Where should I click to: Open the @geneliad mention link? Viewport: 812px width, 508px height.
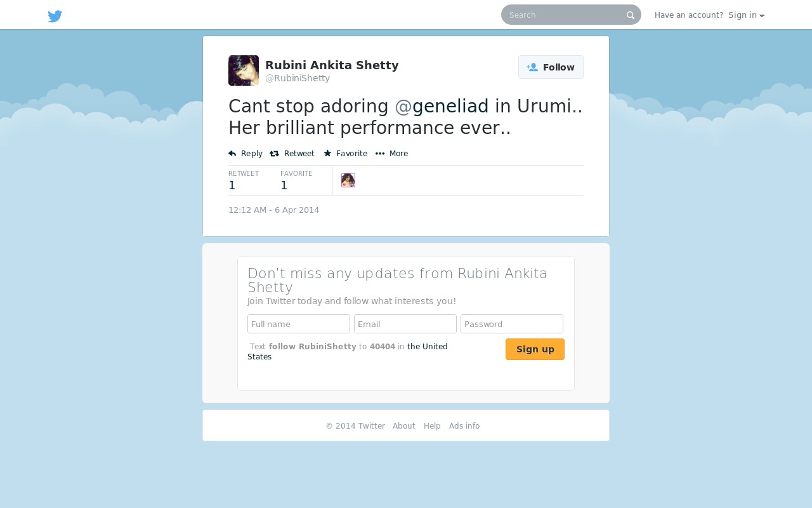442,106
